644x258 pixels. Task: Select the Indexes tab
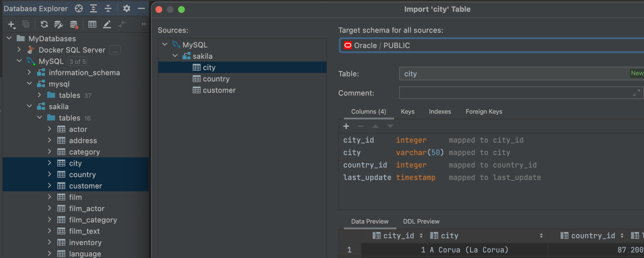pyautogui.click(x=440, y=112)
